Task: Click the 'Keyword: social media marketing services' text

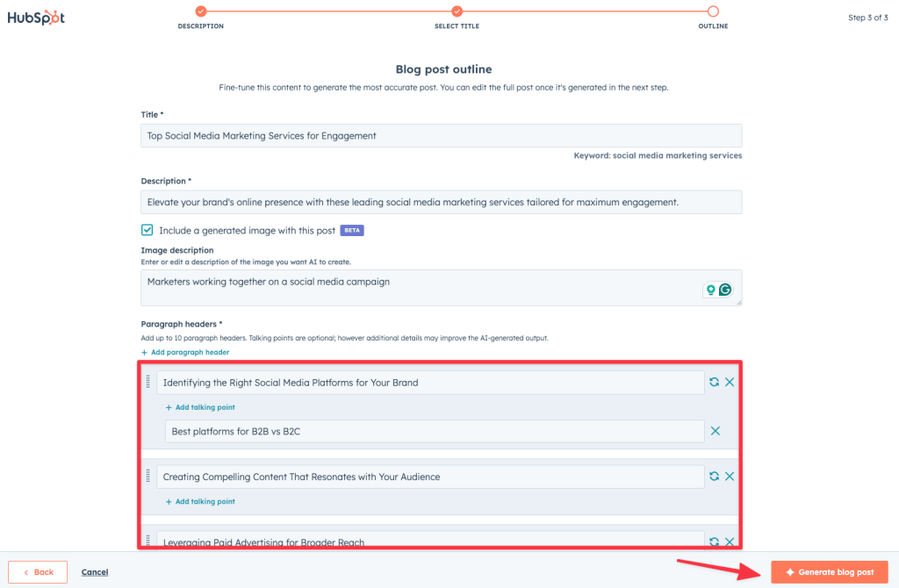Action: tap(658, 155)
